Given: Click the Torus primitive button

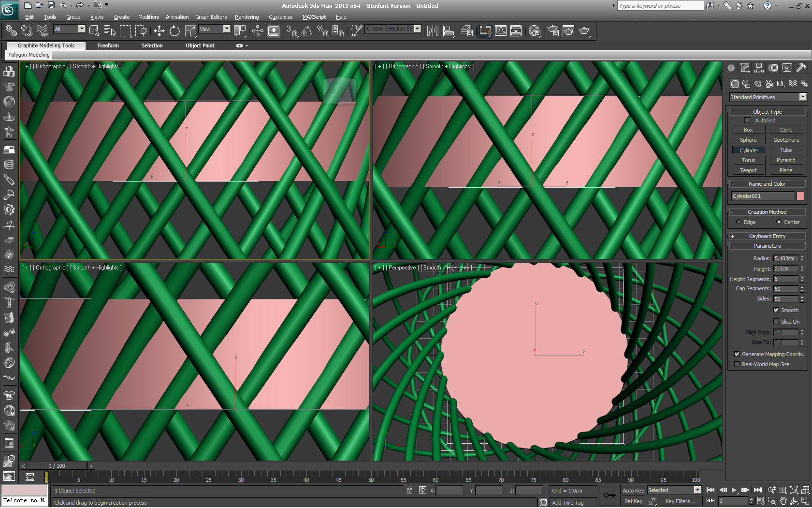Looking at the screenshot, I should [x=748, y=160].
